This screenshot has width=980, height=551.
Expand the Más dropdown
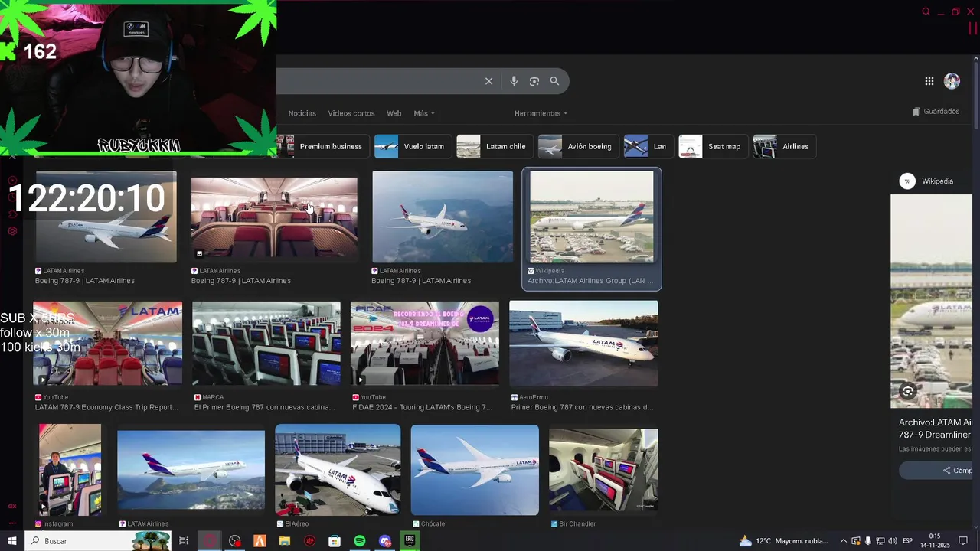(x=424, y=113)
